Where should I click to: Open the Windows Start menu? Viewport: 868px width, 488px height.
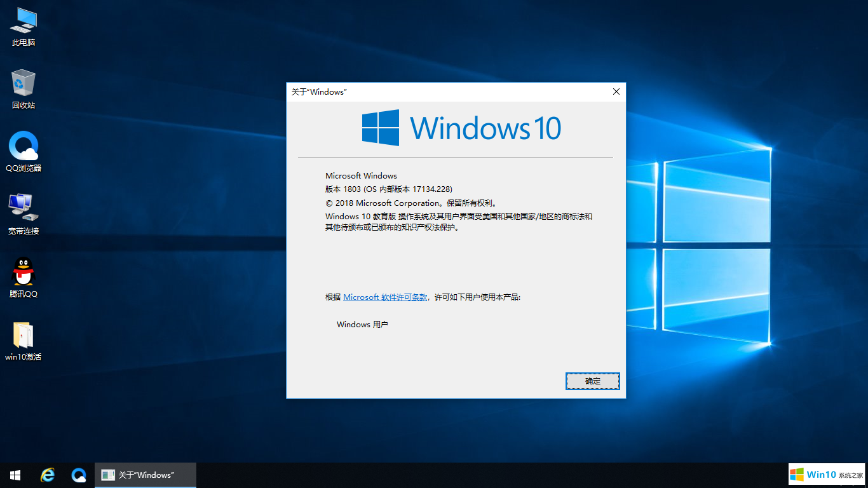click(15, 475)
